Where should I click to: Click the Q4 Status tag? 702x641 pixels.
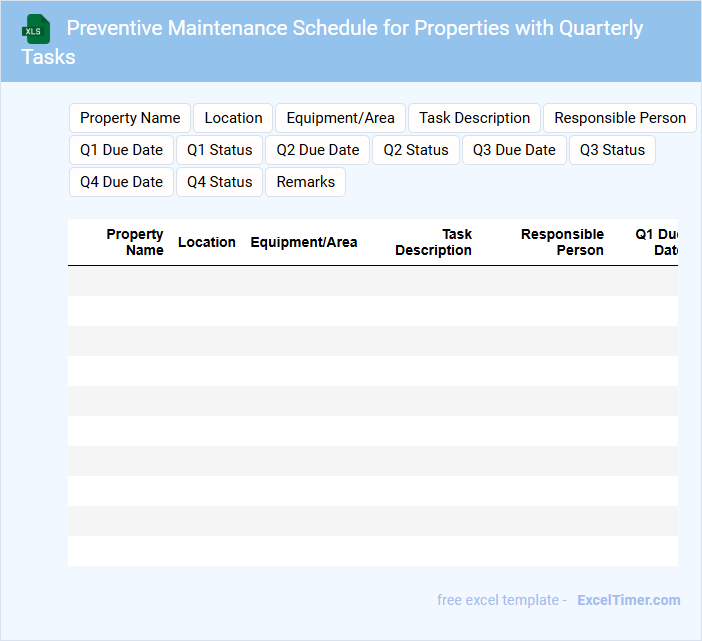219,182
